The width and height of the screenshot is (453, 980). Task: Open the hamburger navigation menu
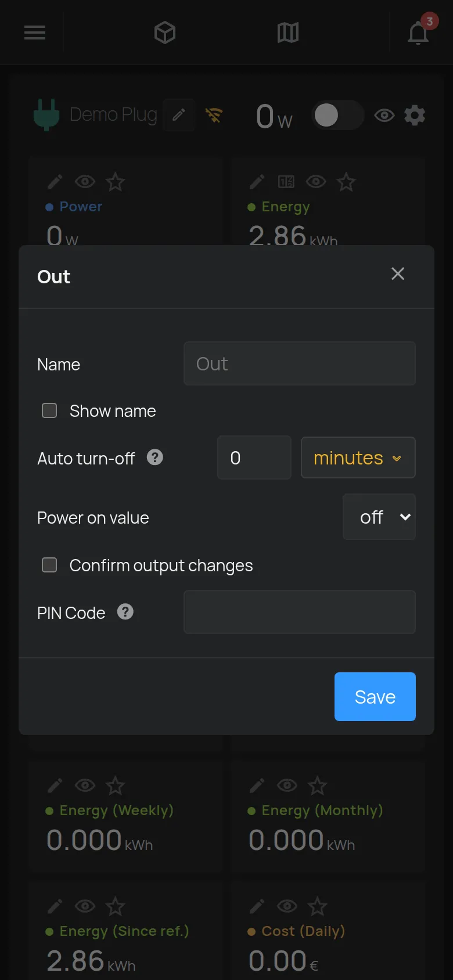(x=35, y=33)
